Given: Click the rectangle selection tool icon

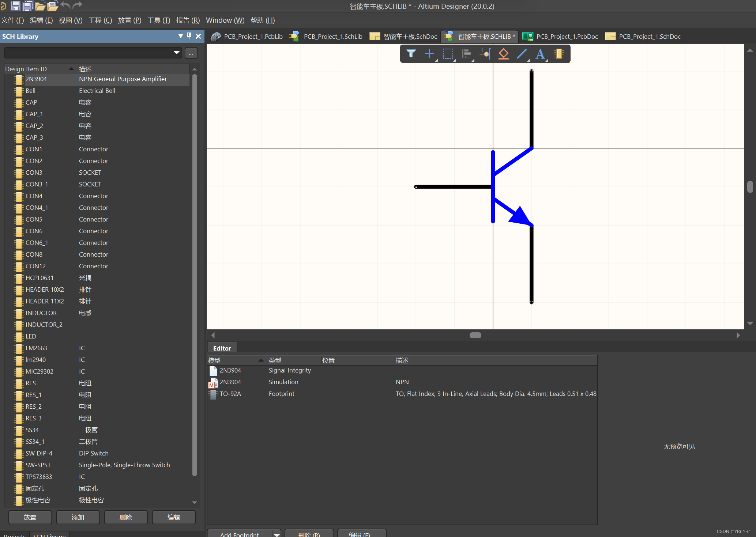Looking at the screenshot, I should tap(448, 53).
